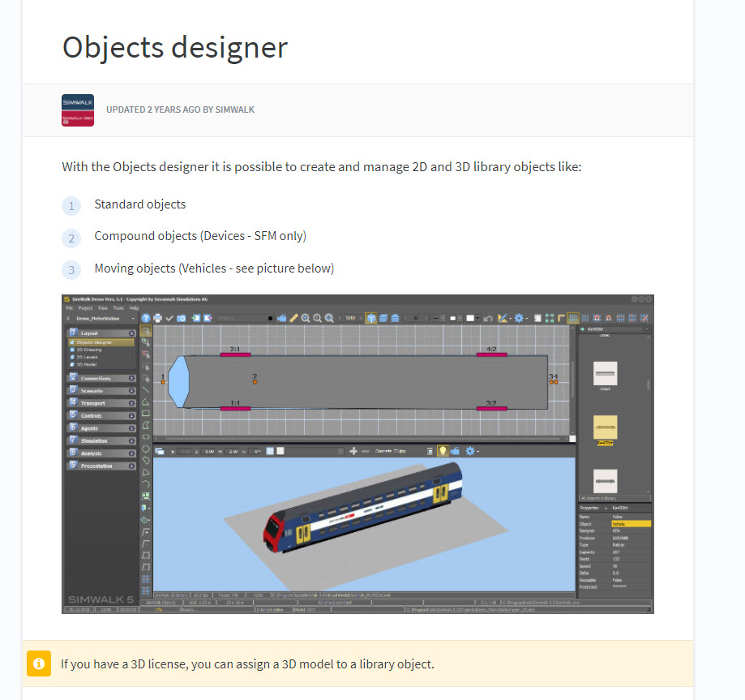The image size is (745, 700).
Task: Select the first white library object thumbnail
Action: [x=605, y=373]
